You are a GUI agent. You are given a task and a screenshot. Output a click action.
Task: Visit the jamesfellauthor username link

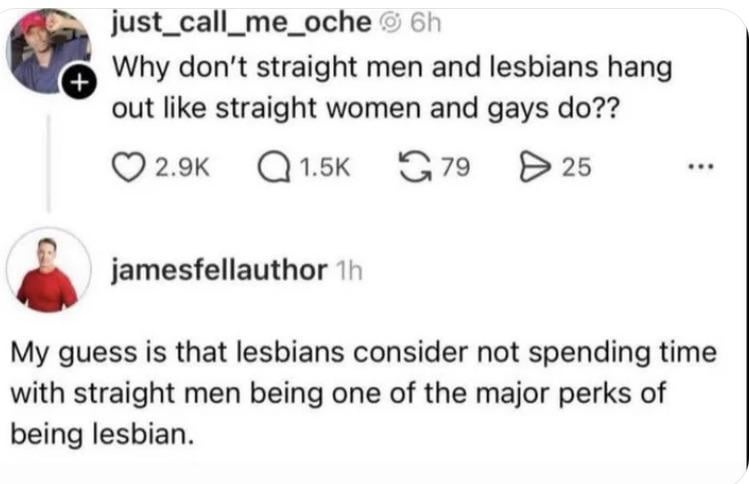(219, 270)
